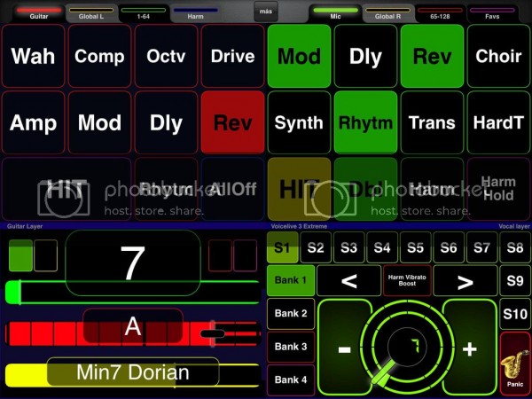This screenshot has height=399, width=532.
Task: Click the preset number 7 display
Action: click(133, 263)
